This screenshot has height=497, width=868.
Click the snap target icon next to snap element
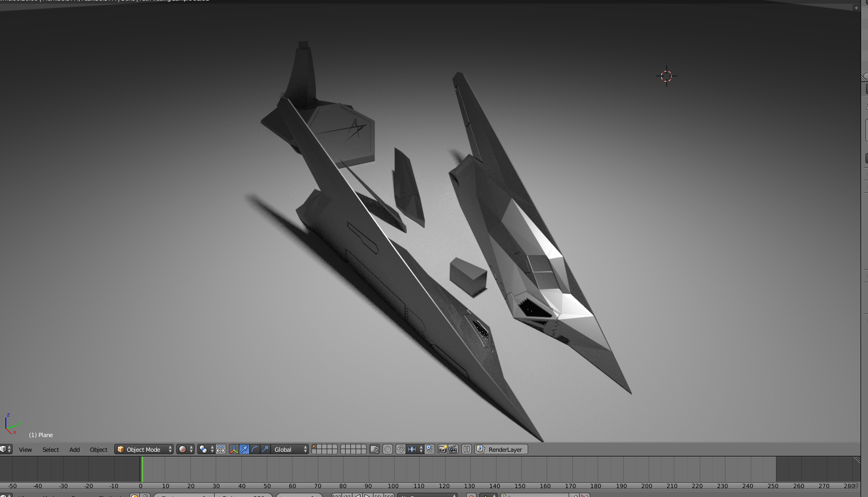click(430, 449)
